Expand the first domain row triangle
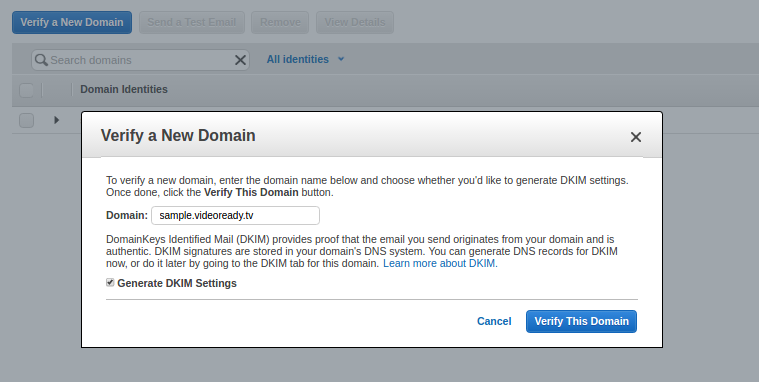Viewport: 759px width, 382px height. pyautogui.click(x=57, y=120)
